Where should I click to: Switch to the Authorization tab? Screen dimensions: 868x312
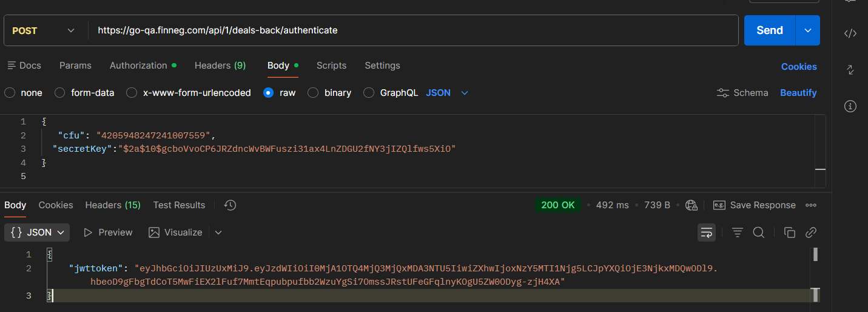click(138, 66)
